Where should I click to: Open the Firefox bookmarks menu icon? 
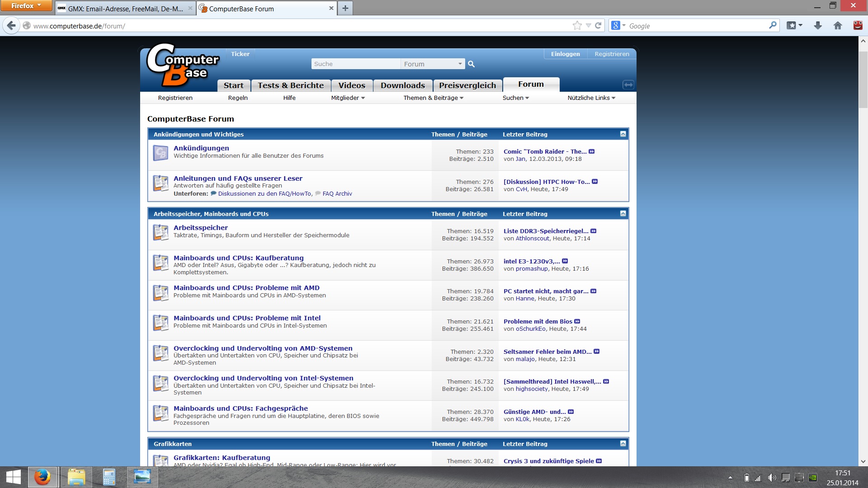(x=794, y=26)
